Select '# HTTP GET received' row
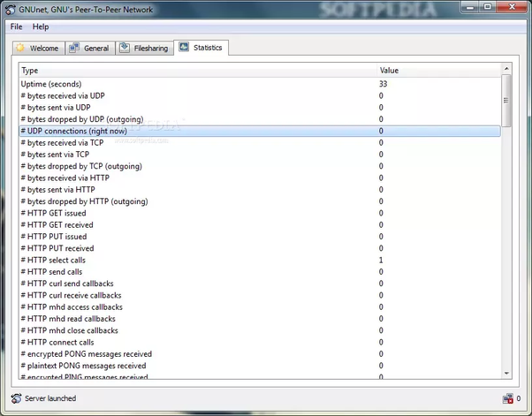Screen dimensions: 532x416 (260, 225)
